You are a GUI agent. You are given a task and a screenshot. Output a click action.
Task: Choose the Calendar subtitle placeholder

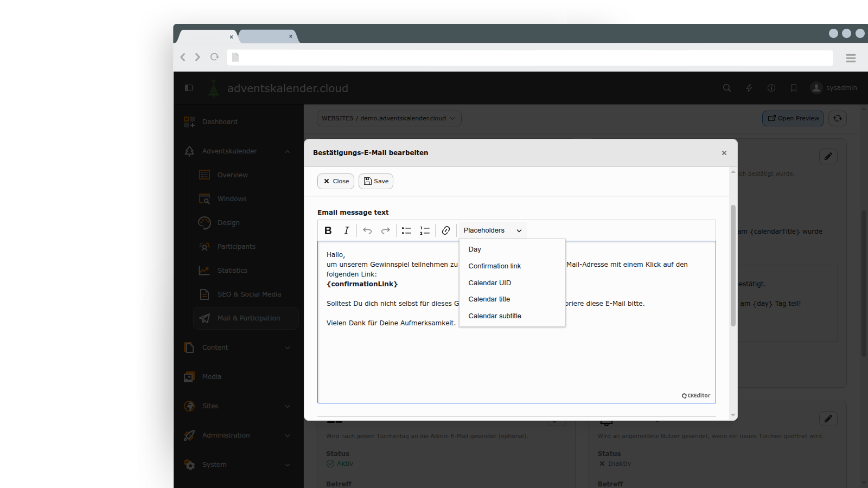512,316
